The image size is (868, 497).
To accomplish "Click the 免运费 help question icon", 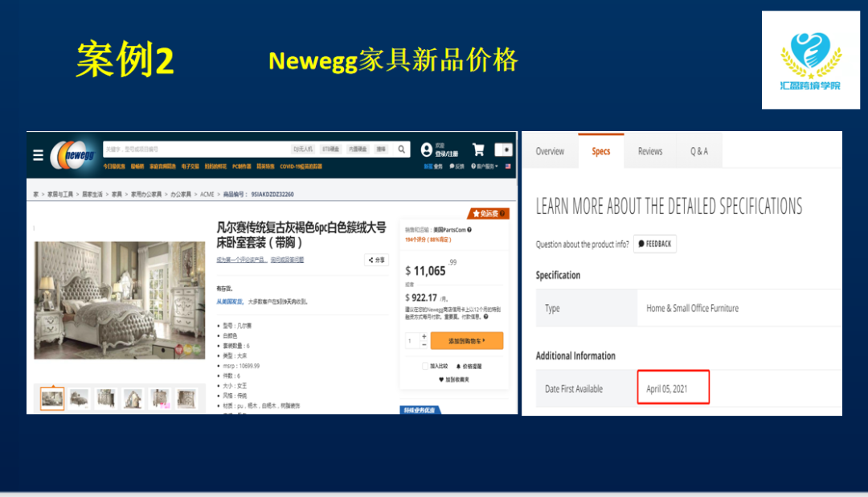I will click(x=502, y=213).
